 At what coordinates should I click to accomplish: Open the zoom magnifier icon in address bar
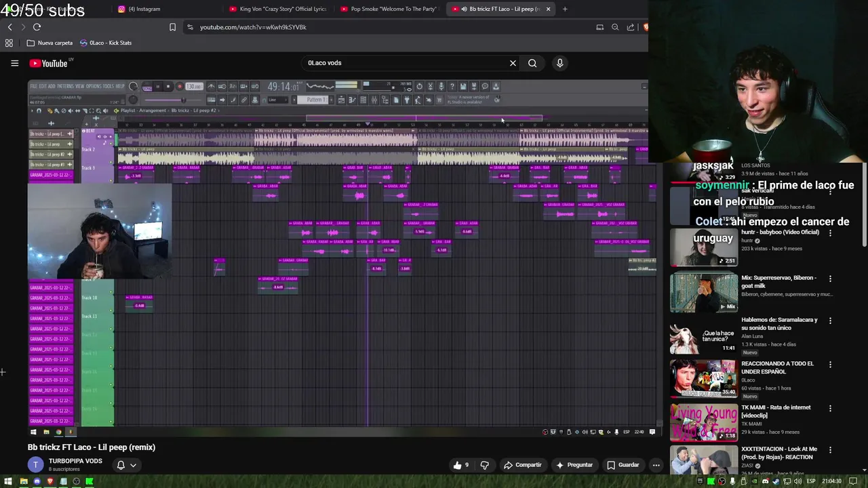click(615, 27)
